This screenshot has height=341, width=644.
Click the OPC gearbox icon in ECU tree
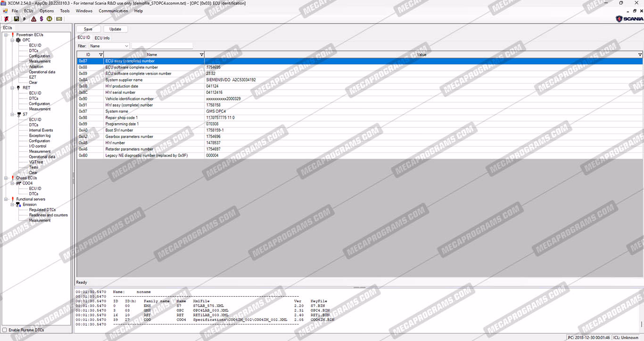tap(18, 40)
